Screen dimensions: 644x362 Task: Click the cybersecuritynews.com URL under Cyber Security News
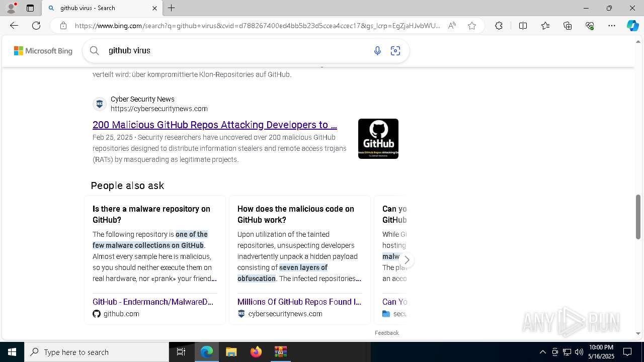pyautogui.click(x=159, y=109)
